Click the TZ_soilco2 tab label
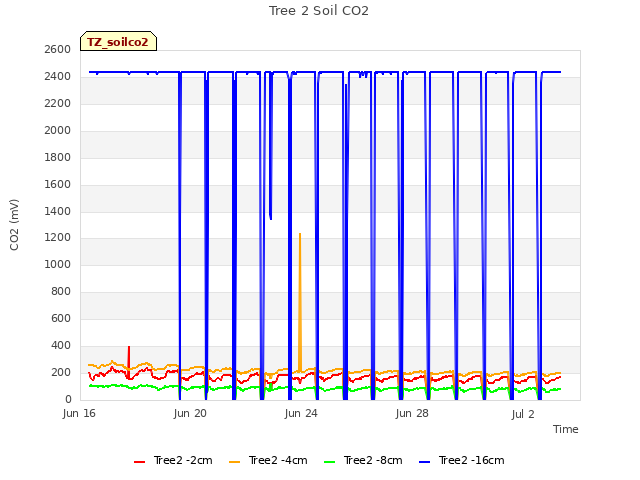This screenshot has height=480, width=640. 118,42
